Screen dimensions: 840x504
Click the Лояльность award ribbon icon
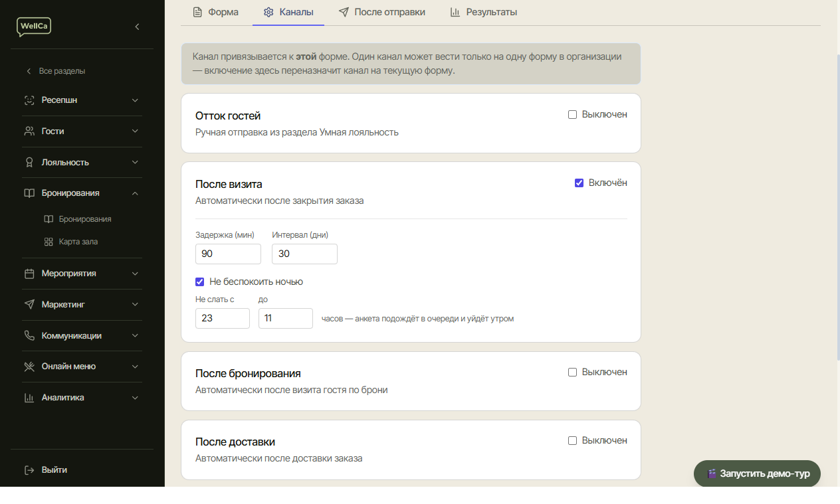click(x=29, y=163)
